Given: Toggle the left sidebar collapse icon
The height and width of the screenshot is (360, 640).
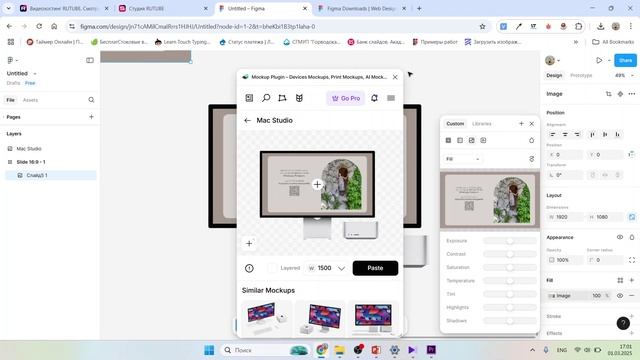Looking at the screenshot, I should pyautogui.click(x=90, y=60).
